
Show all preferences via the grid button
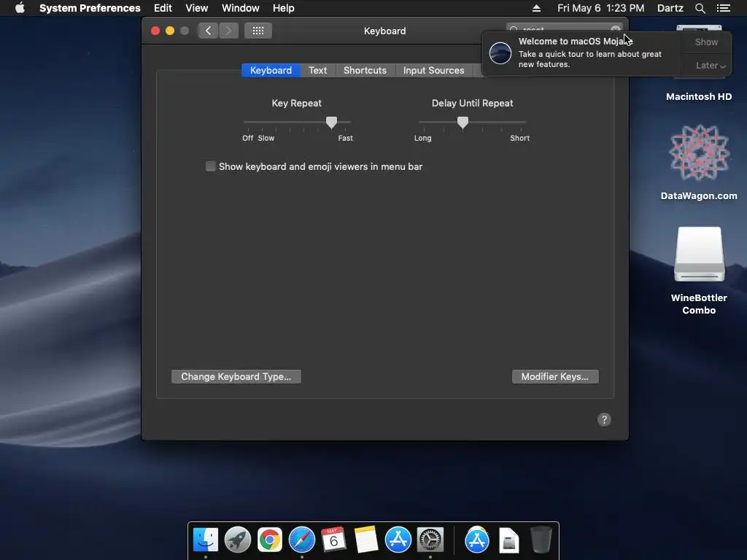coord(258,31)
